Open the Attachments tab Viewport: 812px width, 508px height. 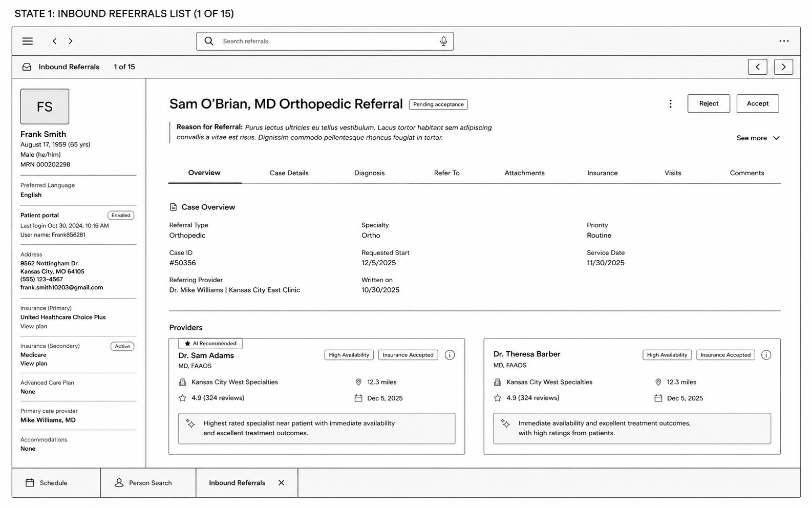(x=524, y=173)
